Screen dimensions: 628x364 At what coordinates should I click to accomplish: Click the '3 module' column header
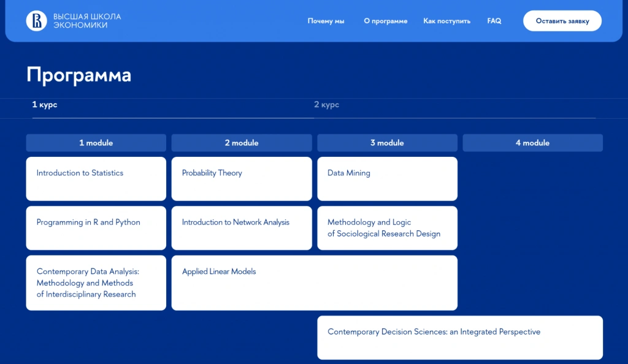[387, 143]
